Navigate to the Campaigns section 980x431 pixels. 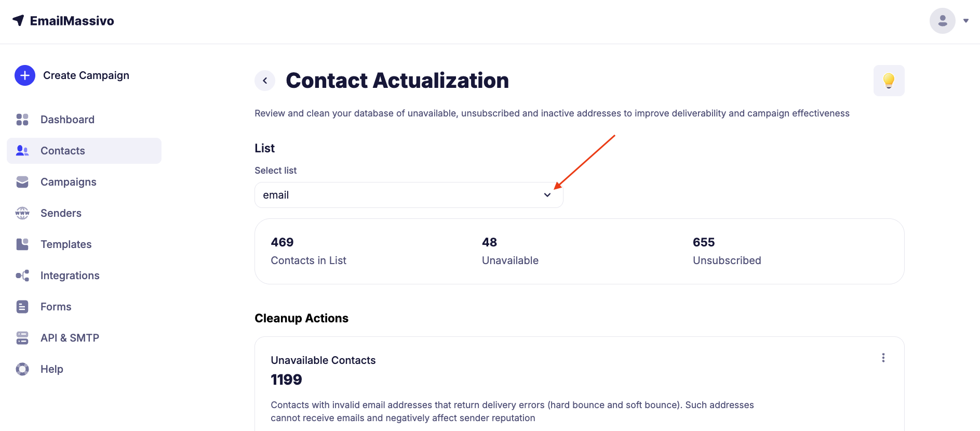(x=69, y=182)
